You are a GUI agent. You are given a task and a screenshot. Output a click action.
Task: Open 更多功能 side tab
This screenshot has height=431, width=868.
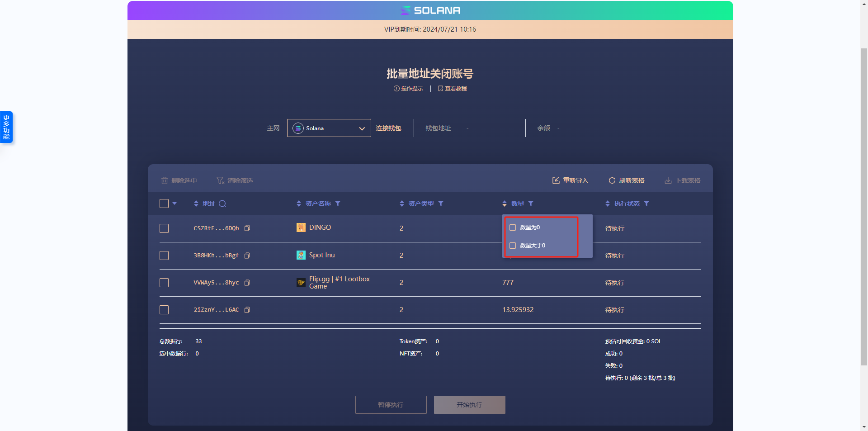click(6, 127)
